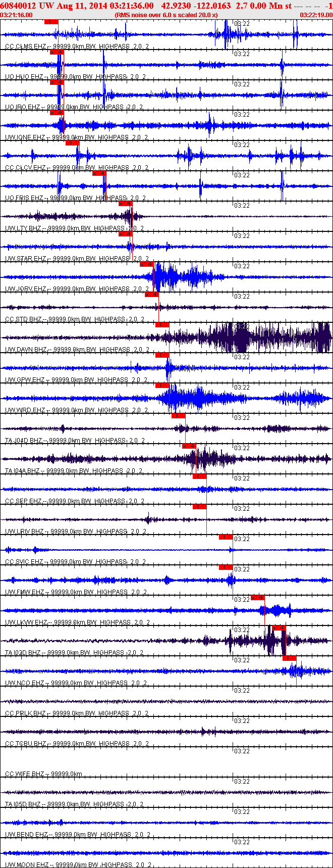Click the red pick marker on CC.CLCV trace
The image size is (333, 868).
(73, 143)
